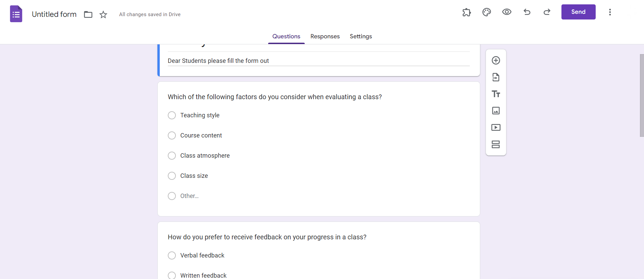
Task: Star the Untitled form
Action: coord(103,14)
